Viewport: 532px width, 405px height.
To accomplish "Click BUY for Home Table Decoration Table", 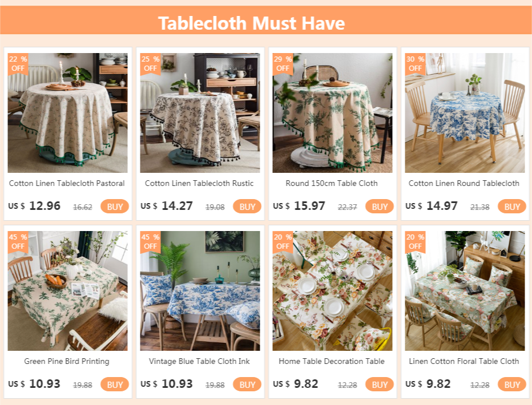I will click(380, 384).
